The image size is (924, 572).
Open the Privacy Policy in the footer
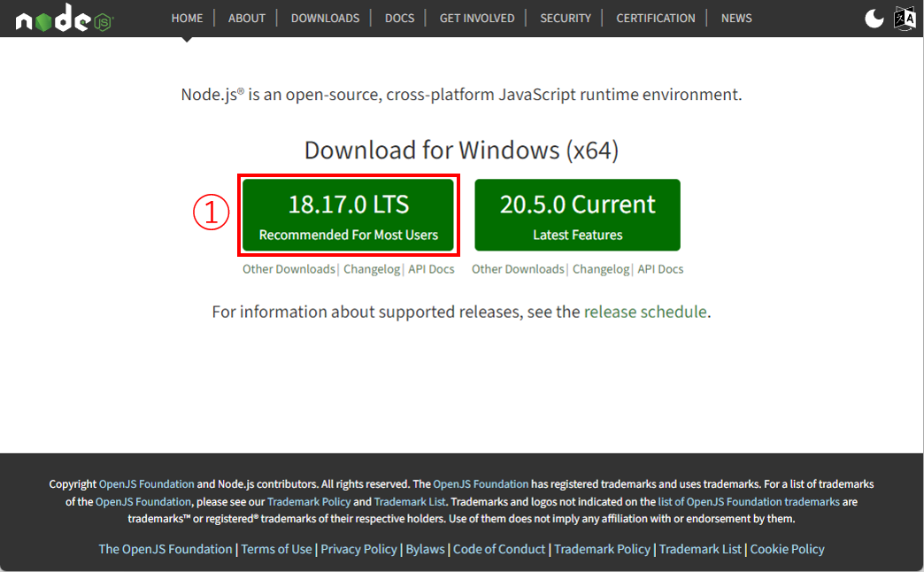pyautogui.click(x=358, y=549)
